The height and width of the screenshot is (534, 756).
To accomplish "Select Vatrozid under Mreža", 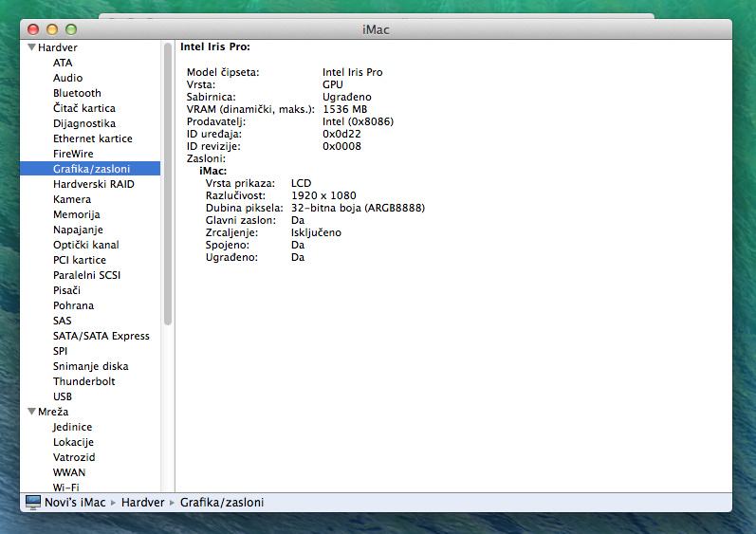I will coord(74,457).
